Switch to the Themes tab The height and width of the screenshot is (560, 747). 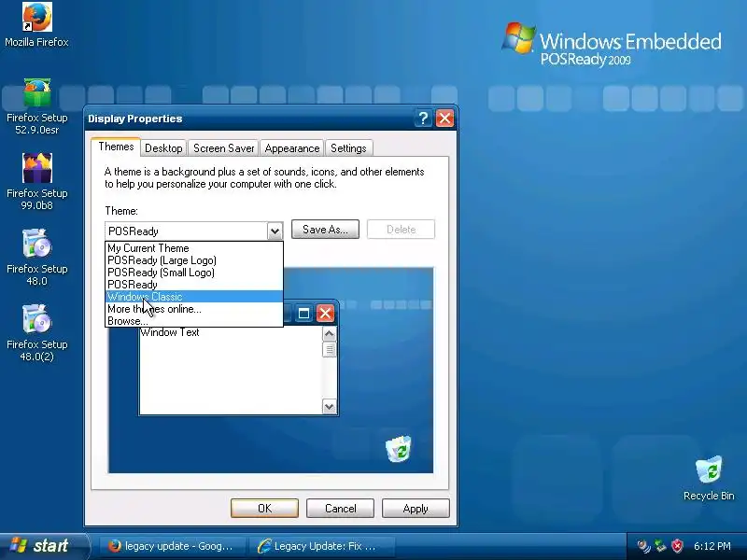click(x=116, y=147)
